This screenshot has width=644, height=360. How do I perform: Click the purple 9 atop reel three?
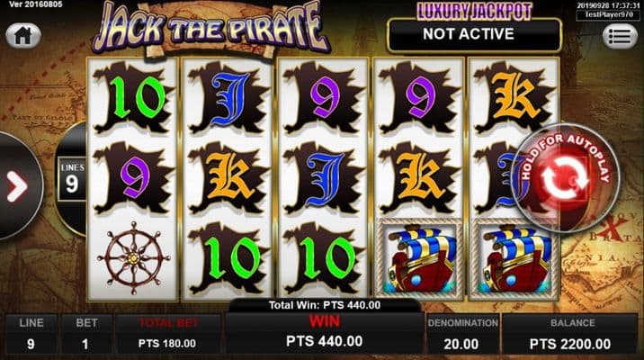coord(324,98)
